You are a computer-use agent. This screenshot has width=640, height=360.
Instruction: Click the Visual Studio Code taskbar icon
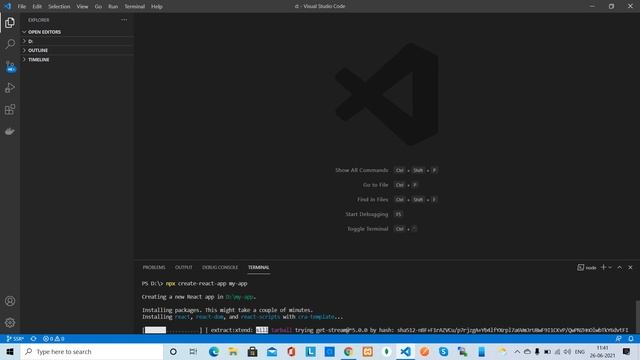405,351
